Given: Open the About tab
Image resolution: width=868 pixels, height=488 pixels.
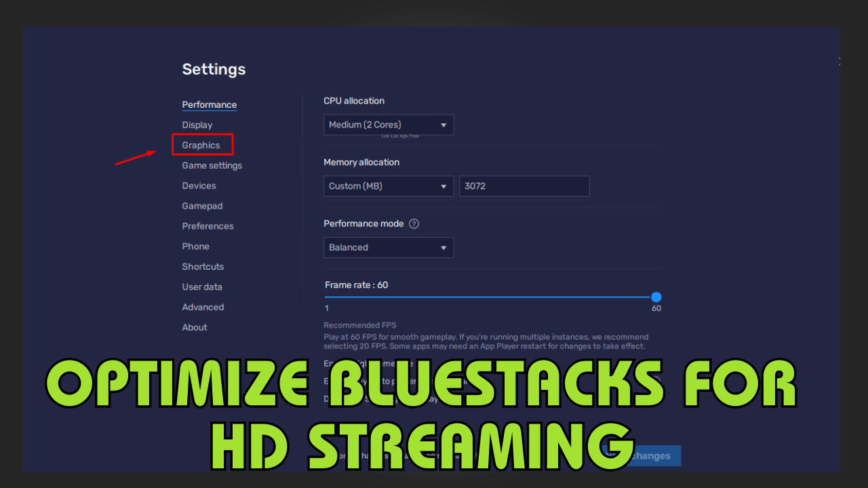Looking at the screenshot, I should 195,327.
